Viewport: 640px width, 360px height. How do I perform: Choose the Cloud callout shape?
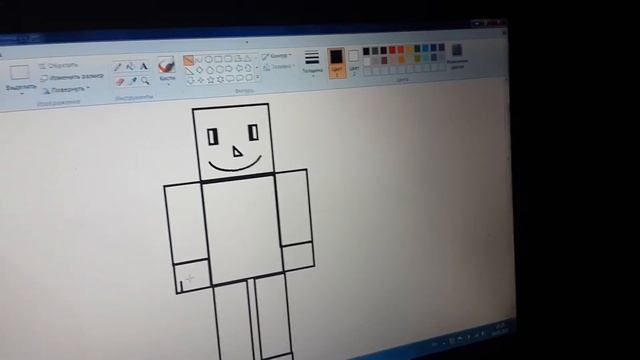point(249,78)
